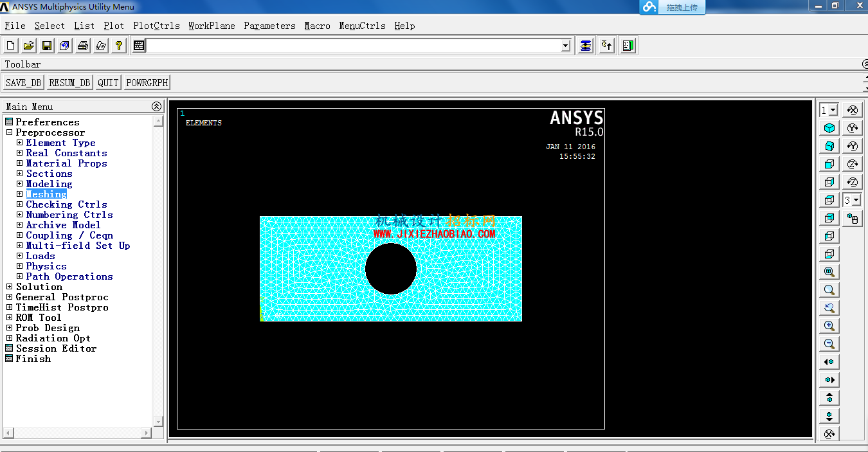This screenshot has height=452, width=868.
Task: Collapse the Main Menu panel chevron
Action: pos(156,106)
